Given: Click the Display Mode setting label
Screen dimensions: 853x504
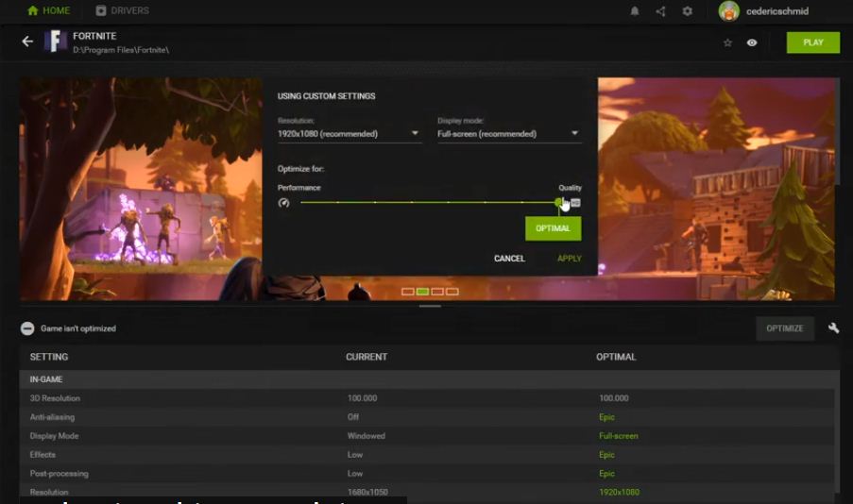Looking at the screenshot, I should [x=54, y=436].
